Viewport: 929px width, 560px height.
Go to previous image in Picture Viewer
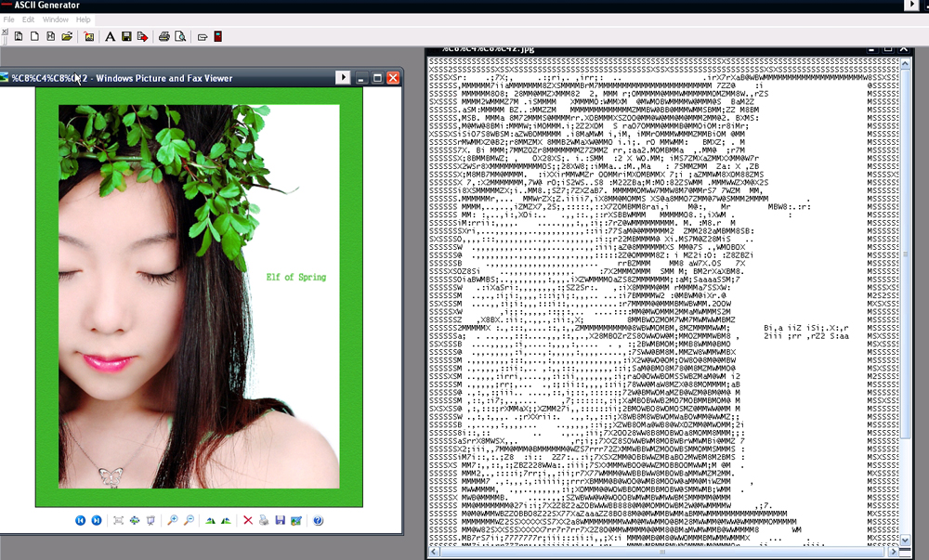[81, 521]
